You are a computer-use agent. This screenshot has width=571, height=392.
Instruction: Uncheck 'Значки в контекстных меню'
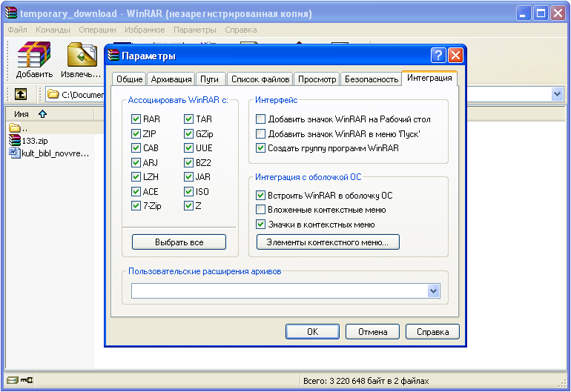click(260, 225)
